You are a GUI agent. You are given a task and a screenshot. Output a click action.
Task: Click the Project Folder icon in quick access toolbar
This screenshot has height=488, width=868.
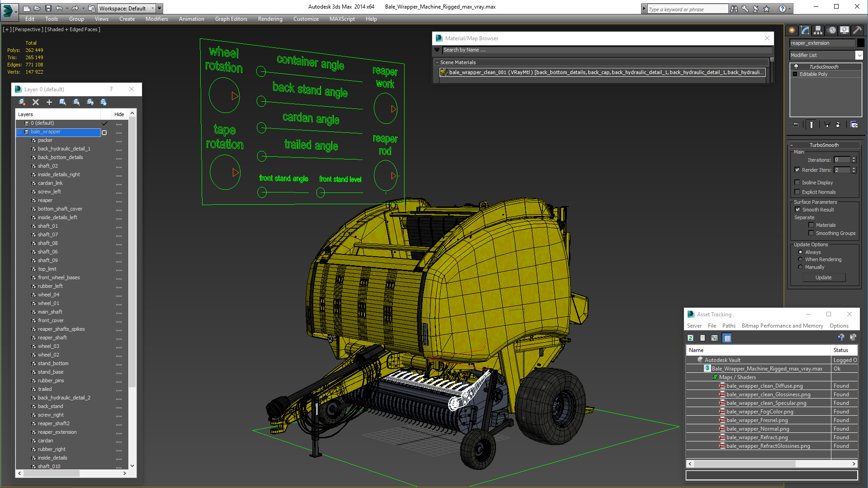tap(91, 8)
